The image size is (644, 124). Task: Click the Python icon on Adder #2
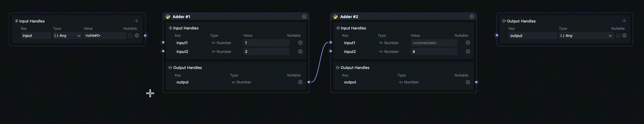(x=335, y=17)
